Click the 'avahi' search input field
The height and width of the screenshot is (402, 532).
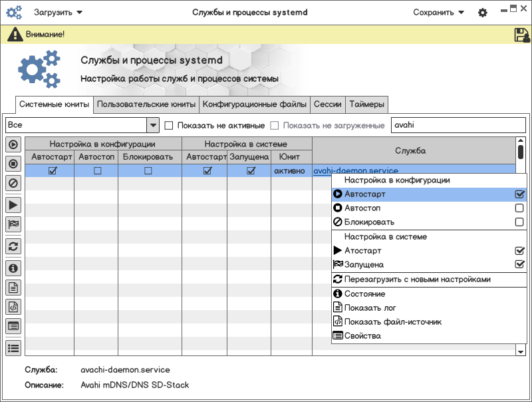point(458,125)
